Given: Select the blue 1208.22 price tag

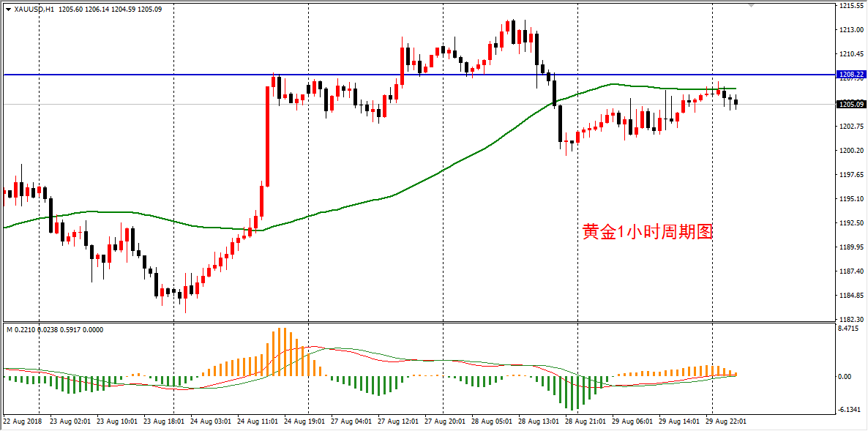Looking at the screenshot, I should (851, 74).
